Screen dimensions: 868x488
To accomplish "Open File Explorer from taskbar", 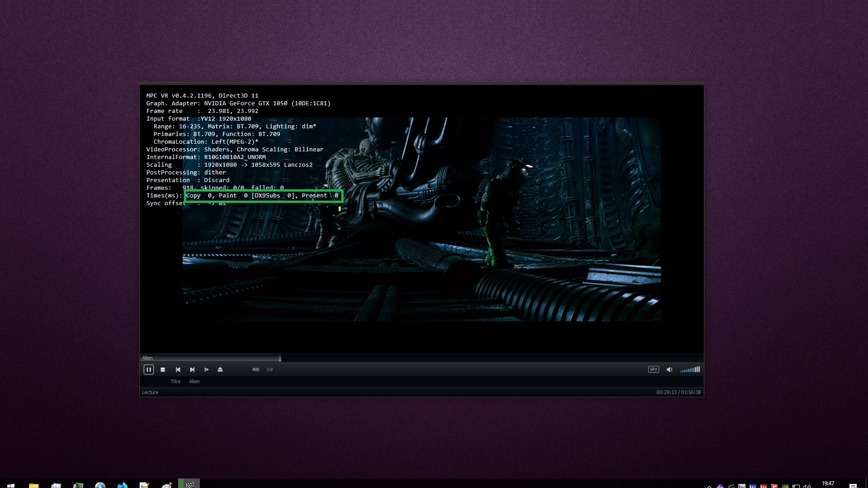I will [x=33, y=485].
